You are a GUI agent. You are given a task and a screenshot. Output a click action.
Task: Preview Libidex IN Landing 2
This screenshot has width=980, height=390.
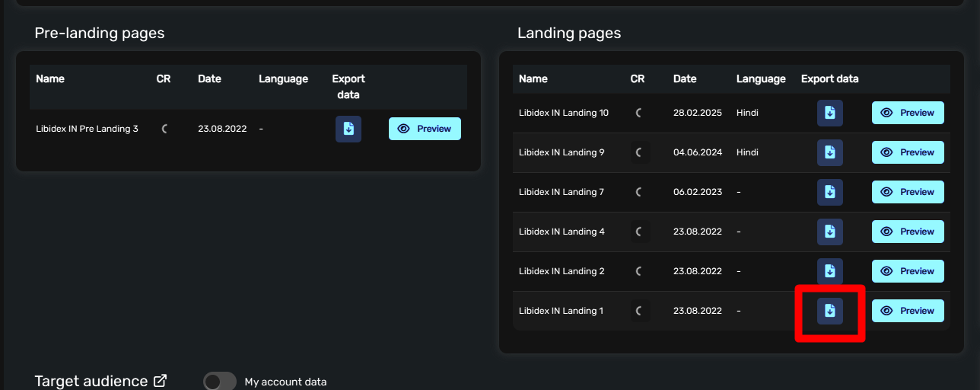(x=908, y=271)
